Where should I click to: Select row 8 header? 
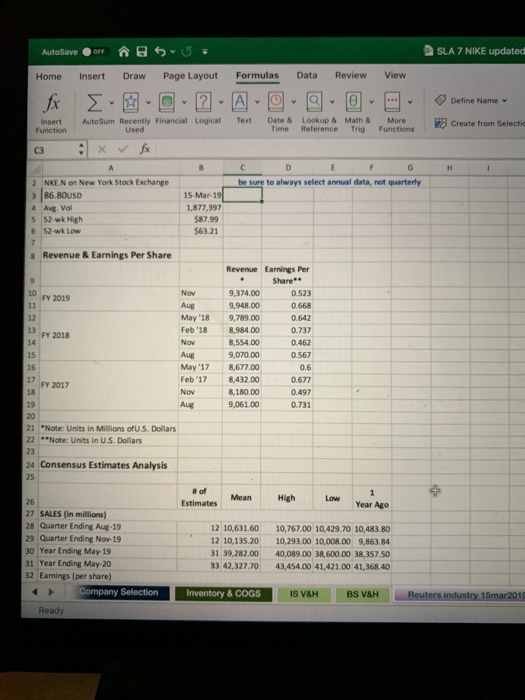click(x=33, y=256)
